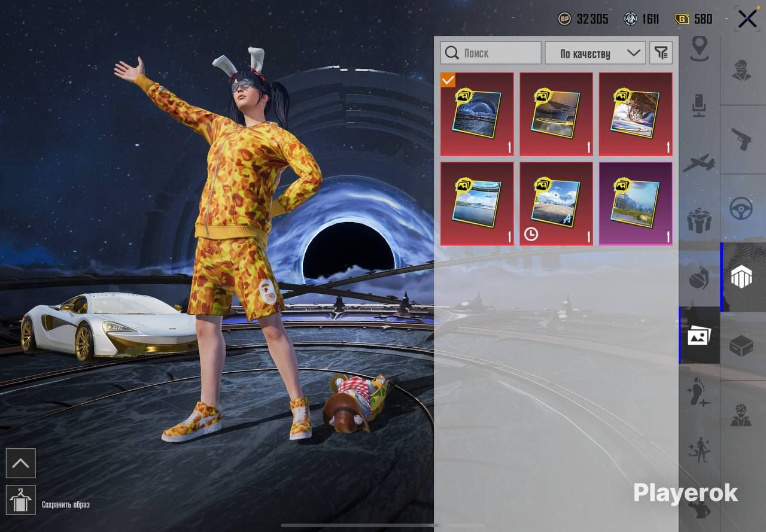
Task: Toggle the equipped checkmark on first background
Action: 448,80
